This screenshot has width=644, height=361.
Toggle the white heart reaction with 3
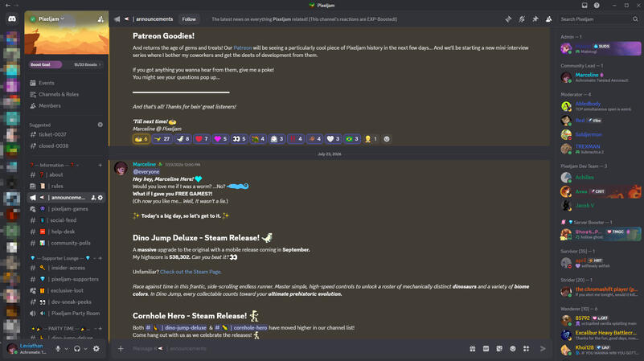(x=333, y=139)
